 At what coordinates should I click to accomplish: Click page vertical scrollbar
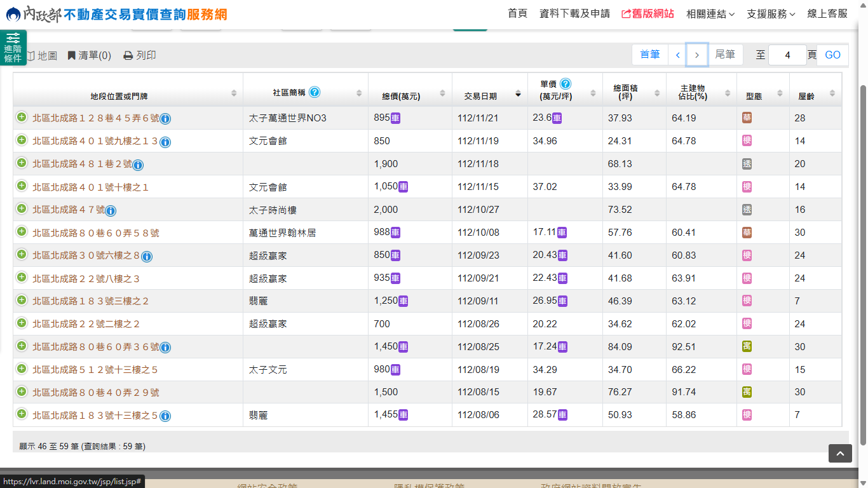(x=863, y=264)
